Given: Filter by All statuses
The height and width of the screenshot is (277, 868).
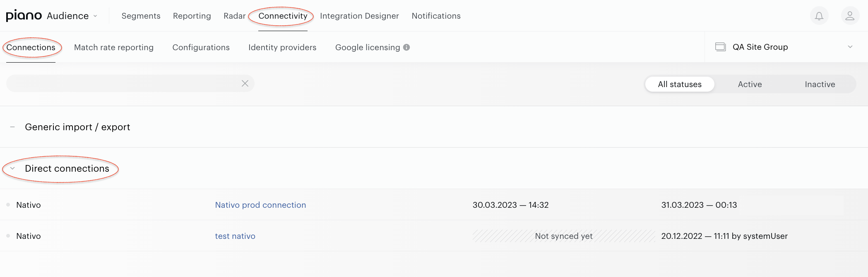Looking at the screenshot, I should coord(680,84).
